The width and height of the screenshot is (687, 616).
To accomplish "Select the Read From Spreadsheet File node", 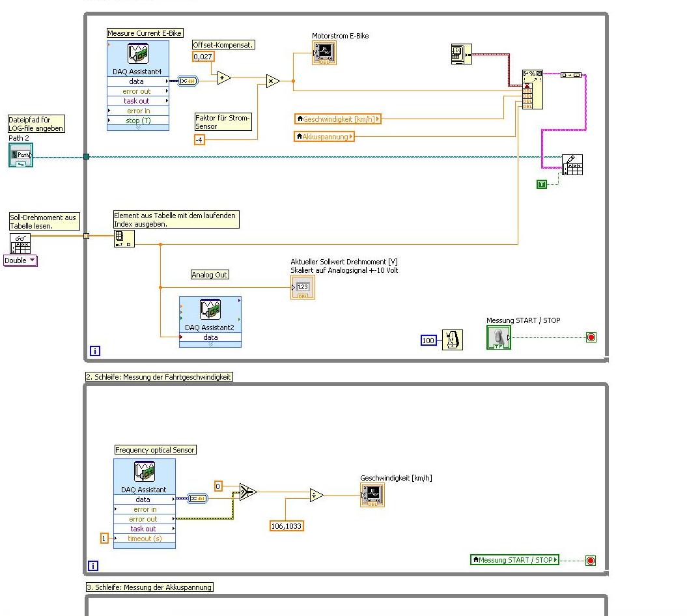I will (x=20, y=244).
